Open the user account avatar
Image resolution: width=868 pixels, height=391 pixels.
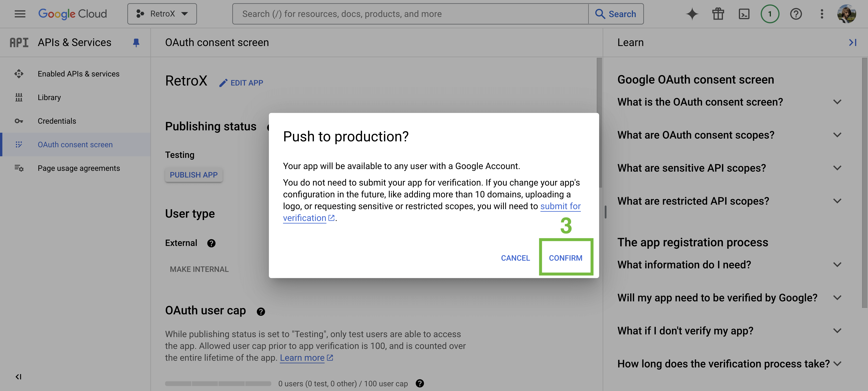point(846,14)
